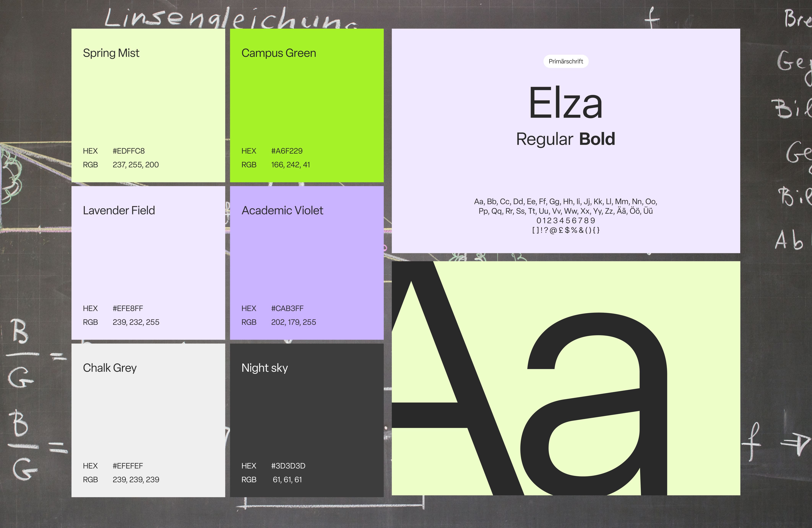Click hex value #CAB3FF
Viewport: 812px width, 528px height.
(287, 309)
